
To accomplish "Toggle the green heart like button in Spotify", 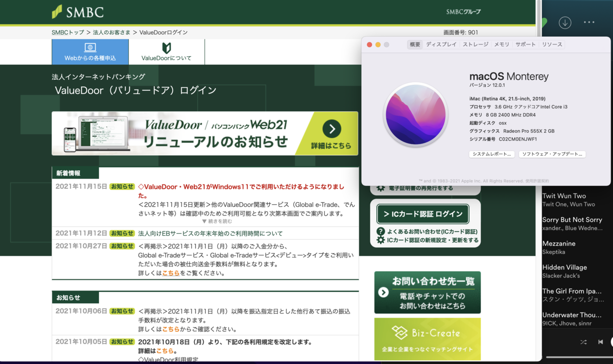I will [544, 22].
